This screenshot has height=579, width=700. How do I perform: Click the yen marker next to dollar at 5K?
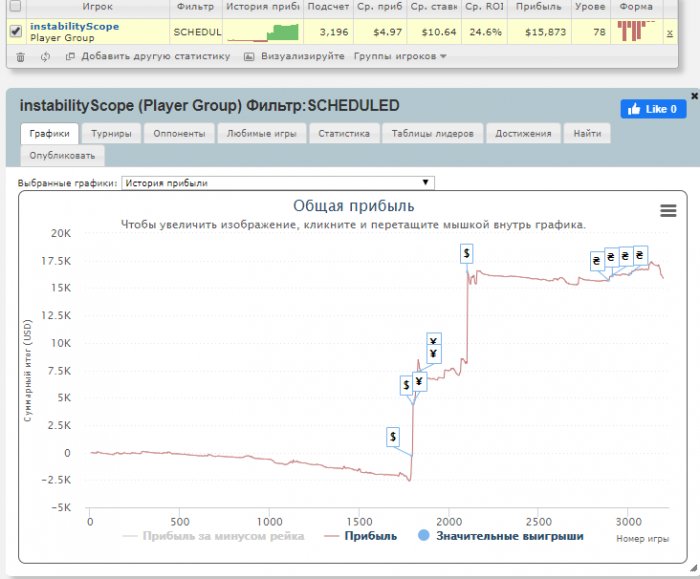click(419, 382)
